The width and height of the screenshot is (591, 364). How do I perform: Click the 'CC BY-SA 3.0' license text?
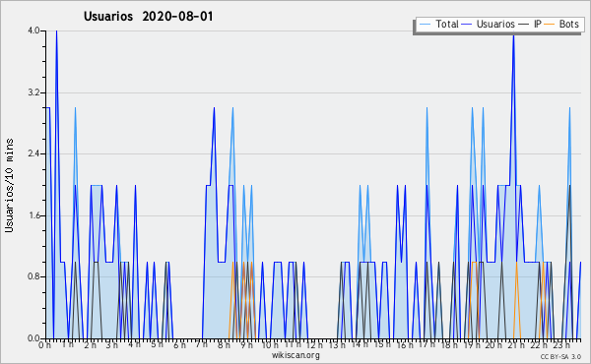point(560,357)
